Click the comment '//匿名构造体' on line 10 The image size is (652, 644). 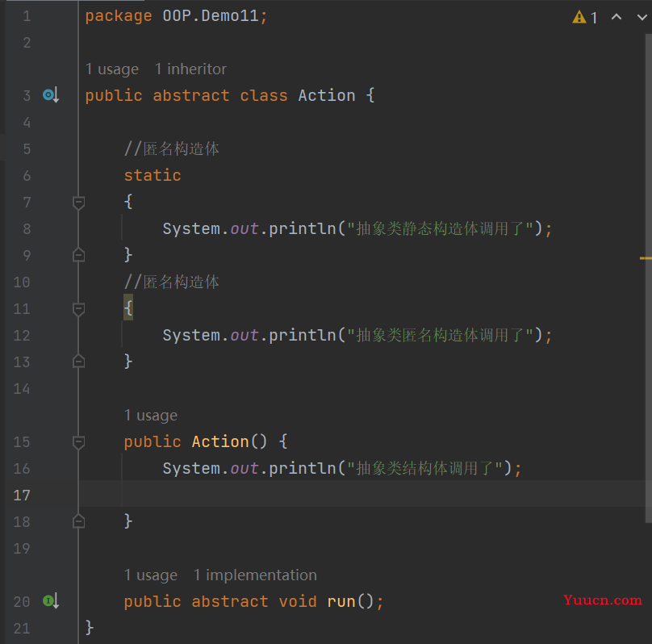172,282
